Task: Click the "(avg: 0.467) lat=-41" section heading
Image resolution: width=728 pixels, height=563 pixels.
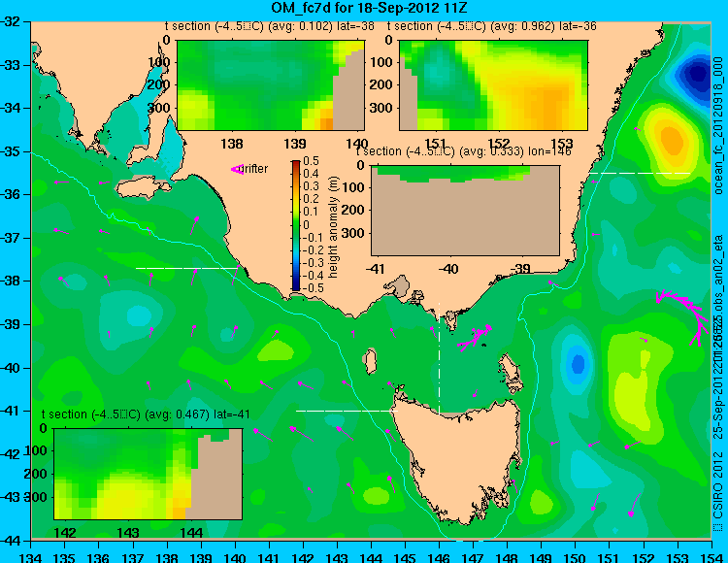Action: (197, 414)
